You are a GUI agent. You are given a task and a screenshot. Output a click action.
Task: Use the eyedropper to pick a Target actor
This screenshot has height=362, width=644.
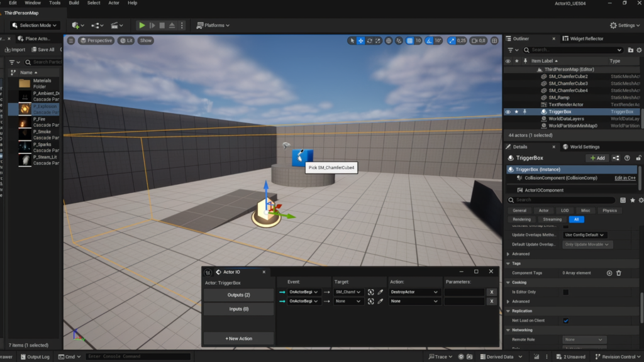[380, 292]
